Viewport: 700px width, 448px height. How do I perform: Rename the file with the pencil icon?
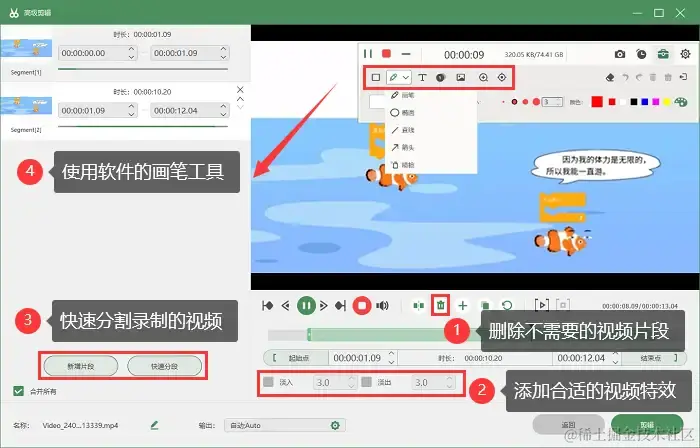(x=154, y=425)
